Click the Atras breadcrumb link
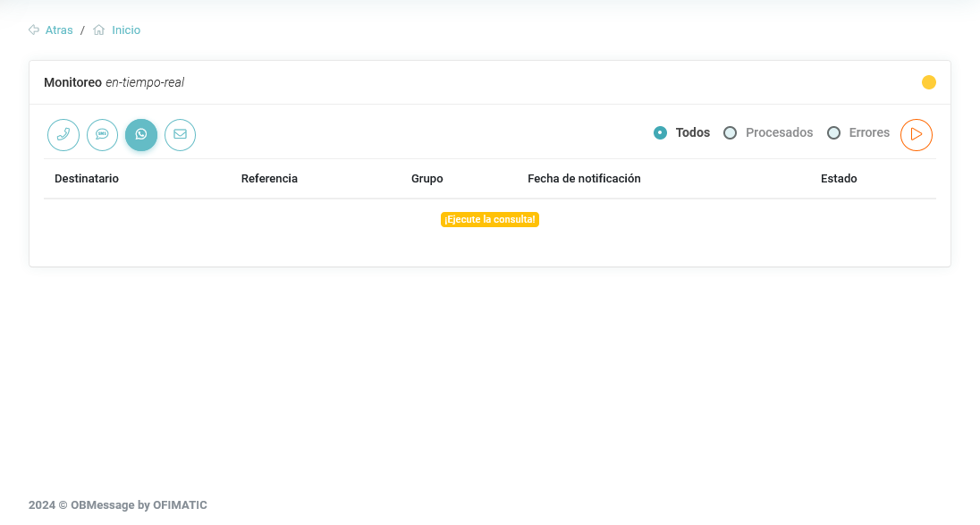Image resolution: width=980 pixels, height=525 pixels. click(59, 30)
